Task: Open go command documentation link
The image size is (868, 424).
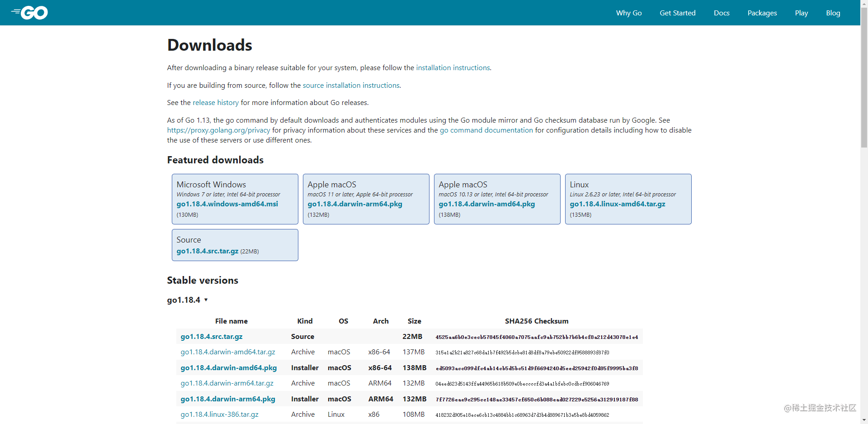Action: coord(486,130)
